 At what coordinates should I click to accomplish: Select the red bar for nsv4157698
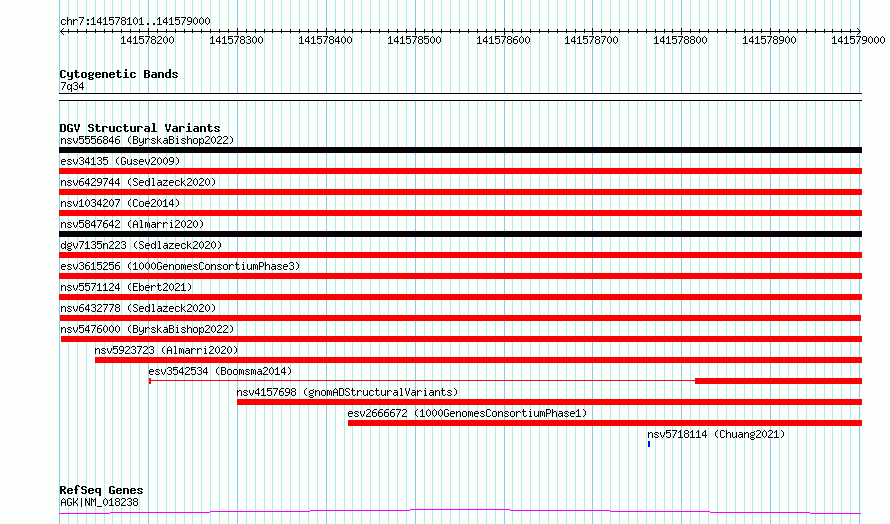[549, 402]
